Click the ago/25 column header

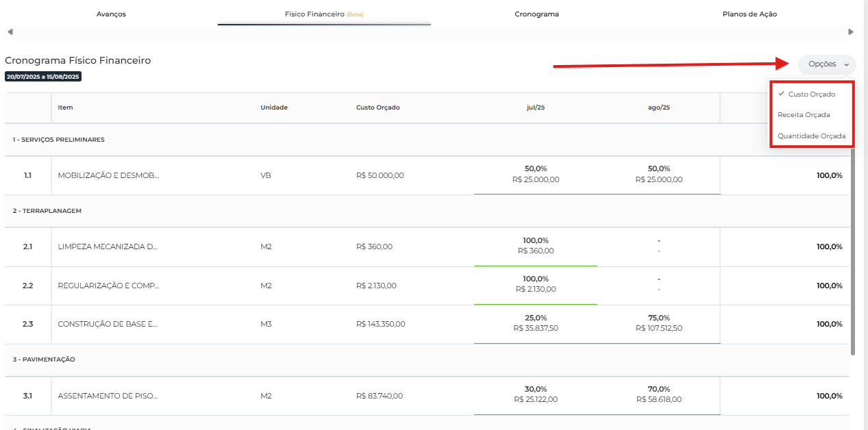pos(658,107)
